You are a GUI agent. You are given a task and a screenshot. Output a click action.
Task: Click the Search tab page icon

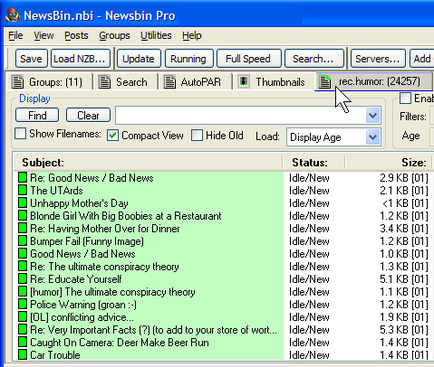click(105, 82)
